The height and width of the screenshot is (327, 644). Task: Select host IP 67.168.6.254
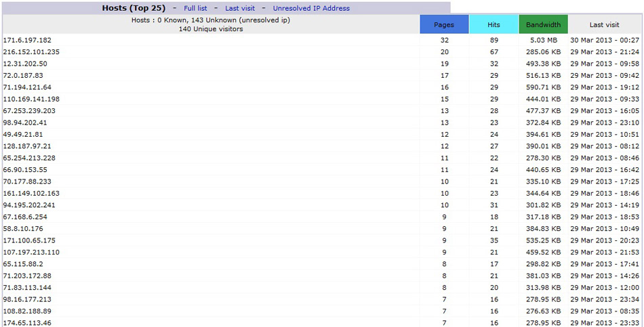click(25, 217)
